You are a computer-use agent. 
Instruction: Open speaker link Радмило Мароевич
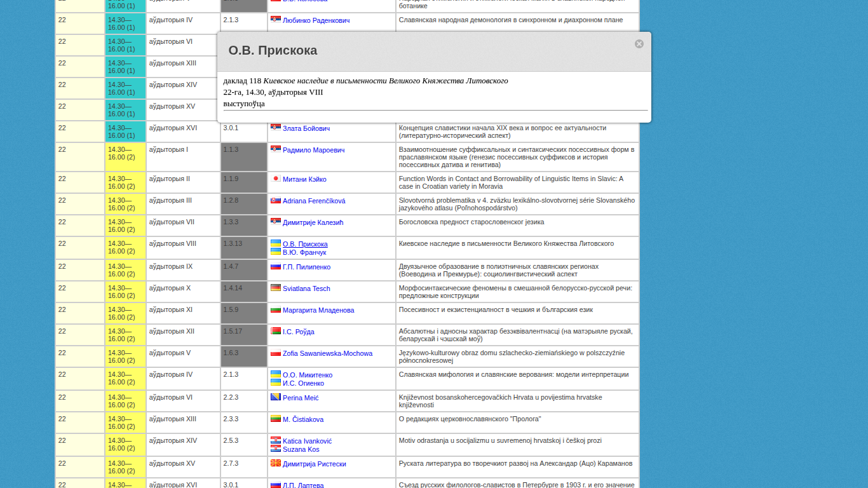(x=313, y=150)
